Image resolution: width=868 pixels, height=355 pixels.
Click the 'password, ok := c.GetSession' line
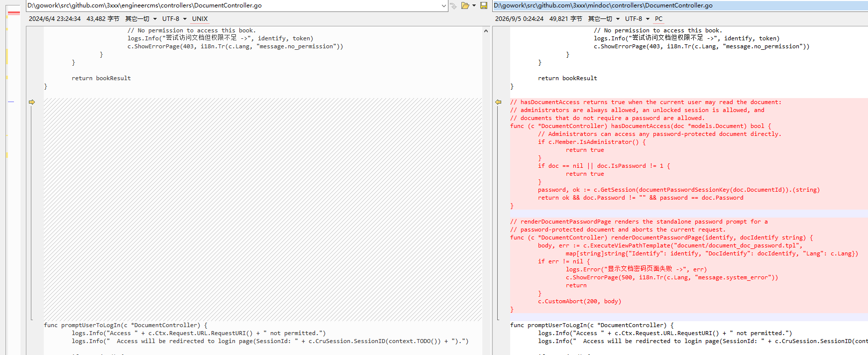pos(679,190)
